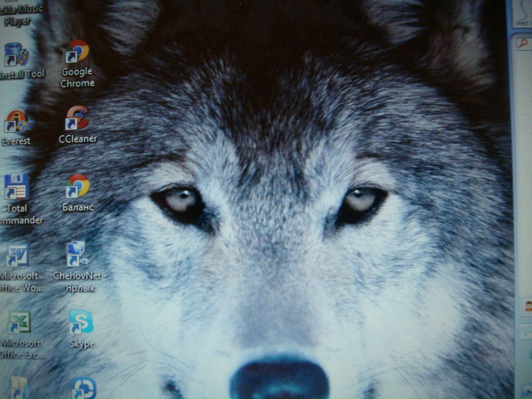
Task: Click the empty middle area of right sidebar
Action: (522, 173)
